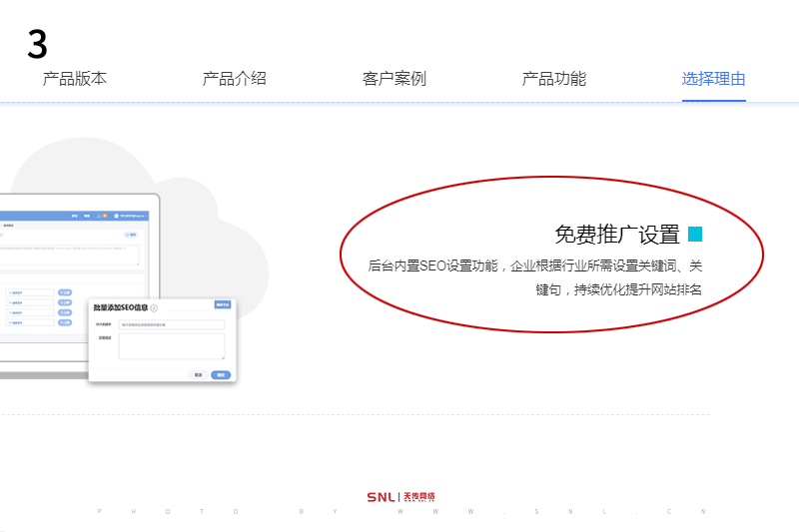Image resolution: width=799 pixels, height=532 pixels.
Task: Click the last blue pill button in list
Action: pos(65,322)
